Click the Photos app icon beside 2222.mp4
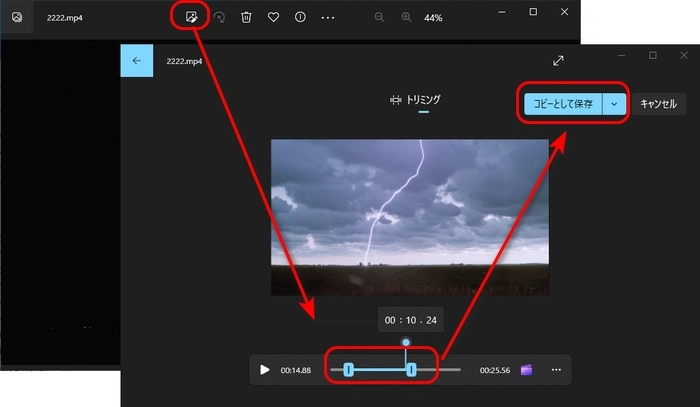The width and height of the screenshot is (700, 407). click(x=17, y=18)
